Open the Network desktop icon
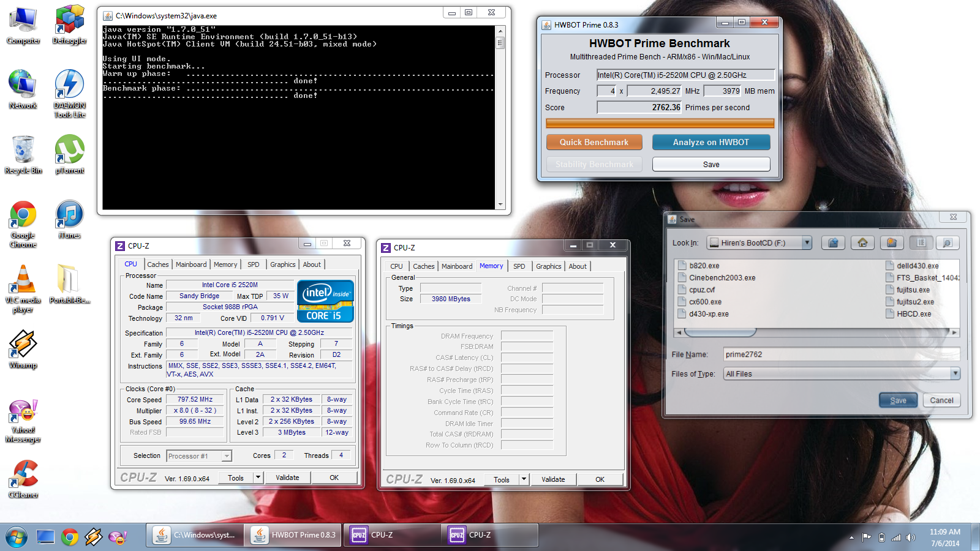This screenshot has width=980, height=551. (x=23, y=89)
